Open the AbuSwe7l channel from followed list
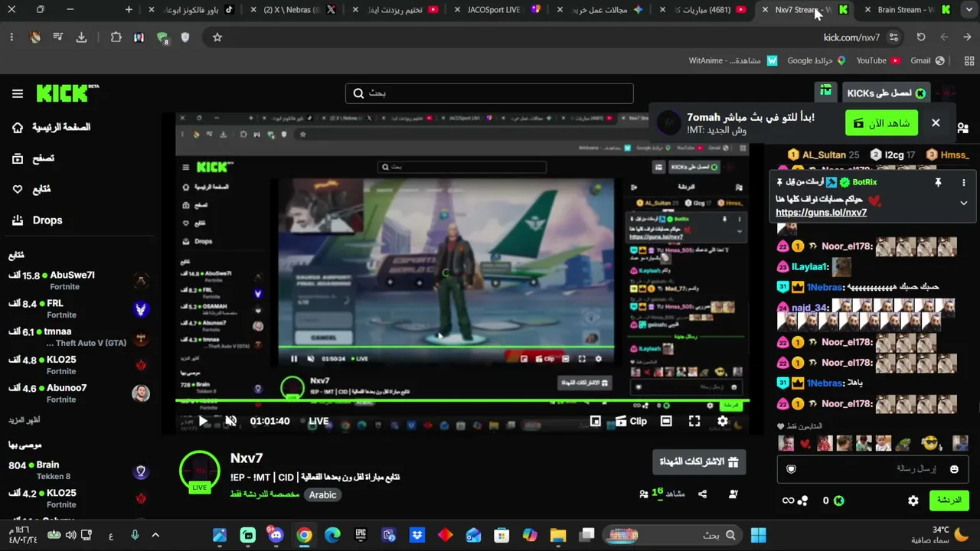The width and height of the screenshot is (980, 551). [78, 281]
